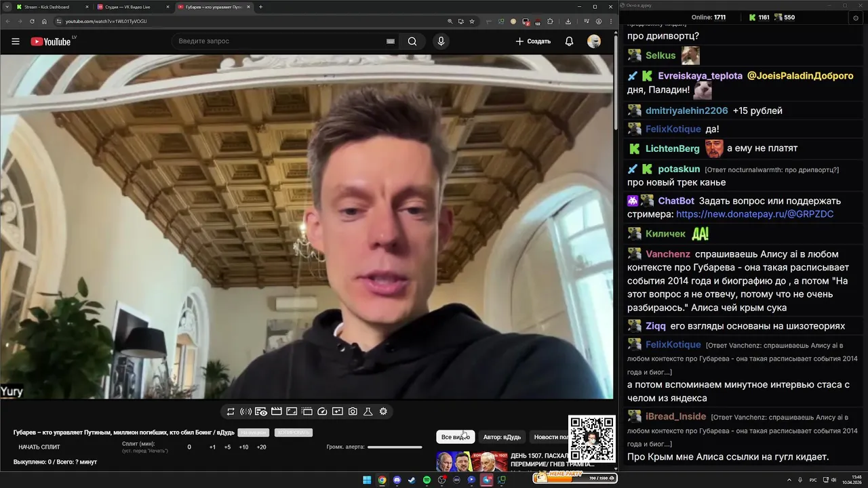Open the YouTube hamburger guide menu
The width and height of the screenshot is (868, 488).
click(x=16, y=41)
